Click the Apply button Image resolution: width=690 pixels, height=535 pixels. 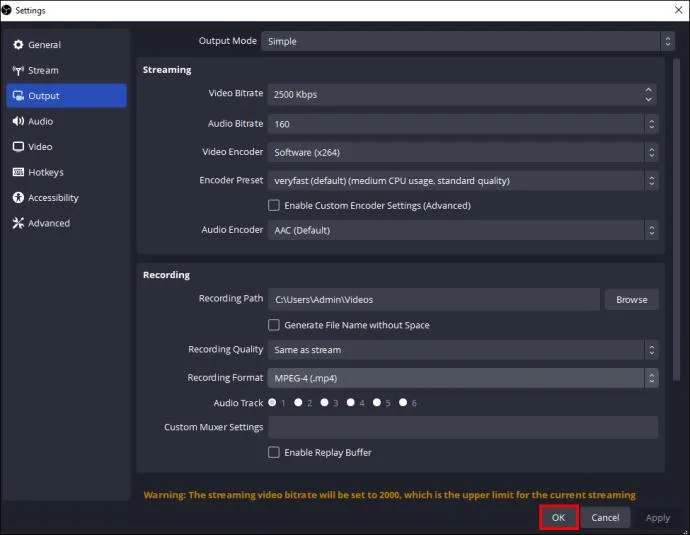(658, 518)
